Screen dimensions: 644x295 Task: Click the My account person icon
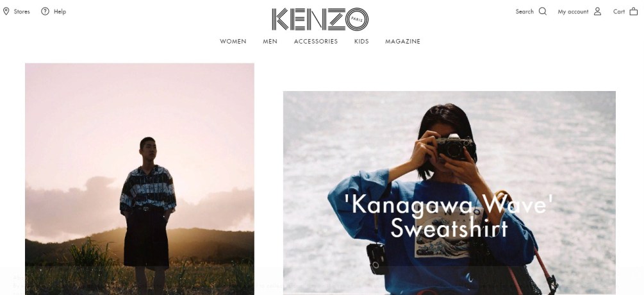[598, 11]
